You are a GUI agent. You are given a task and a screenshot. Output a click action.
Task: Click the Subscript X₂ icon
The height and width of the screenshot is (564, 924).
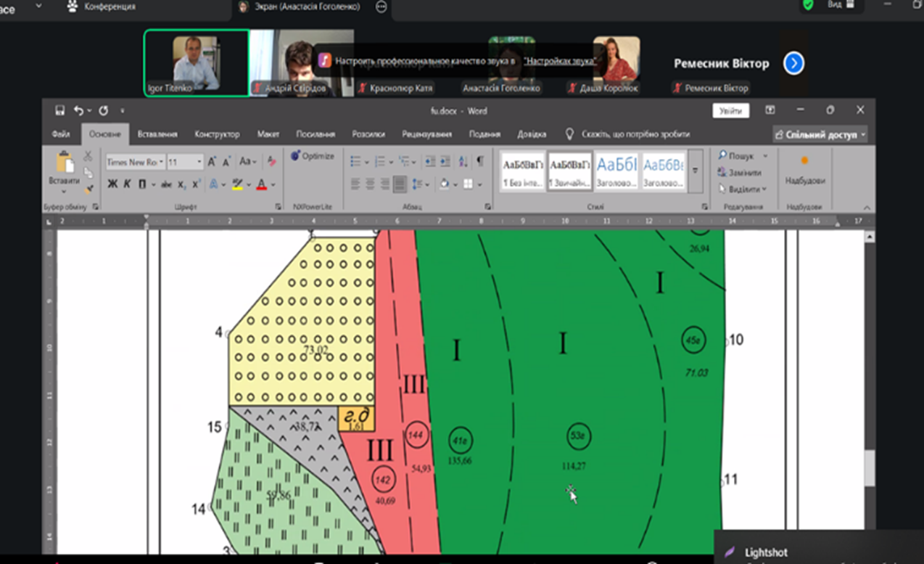182,184
